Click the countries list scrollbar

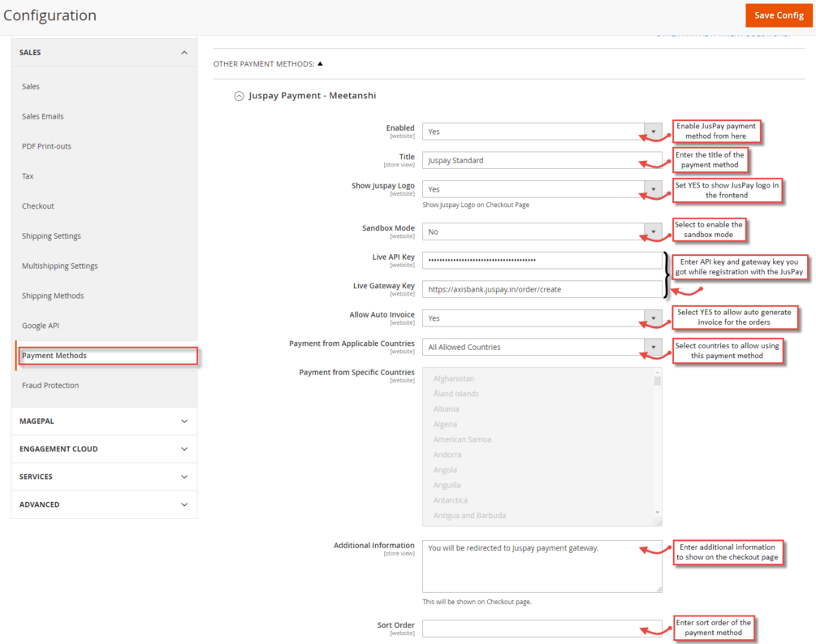[x=657, y=447]
